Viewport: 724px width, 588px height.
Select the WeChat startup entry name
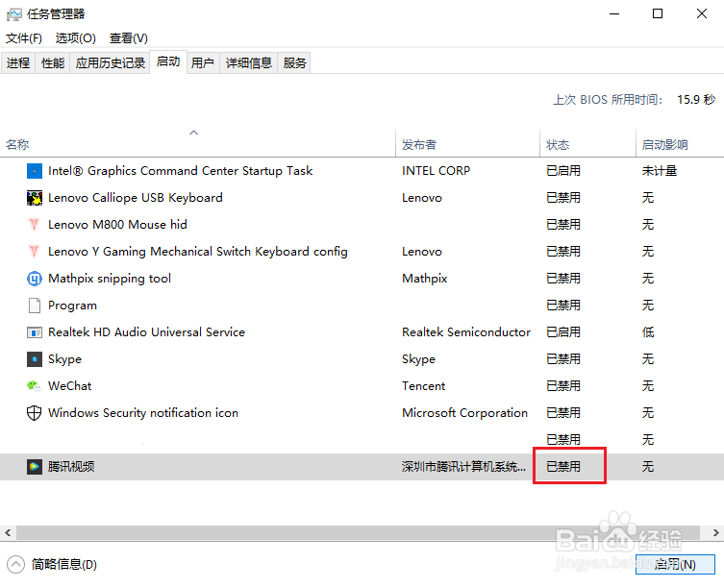click(x=70, y=386)
